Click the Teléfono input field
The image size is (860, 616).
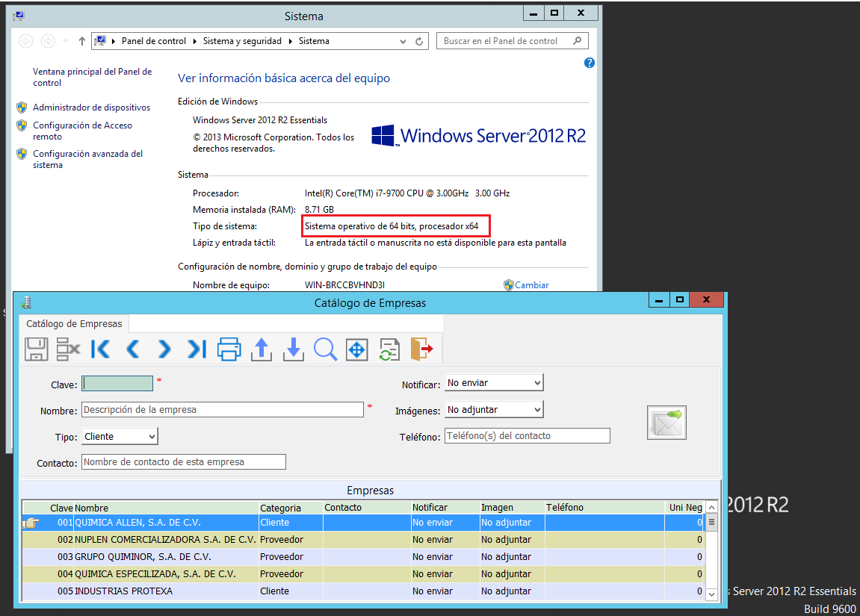[x=527, y=436]
